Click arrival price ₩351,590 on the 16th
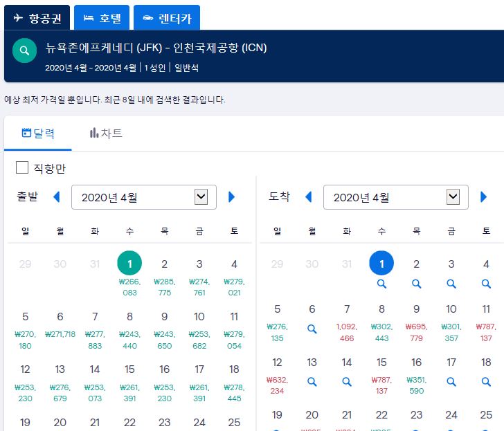Viewport: 504px width, 431px height. tap(417, 385)
